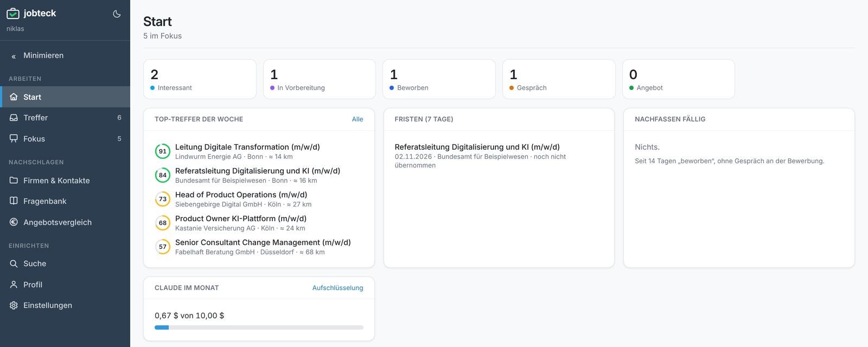Click the Fragenbank book icon

(14, 201)
